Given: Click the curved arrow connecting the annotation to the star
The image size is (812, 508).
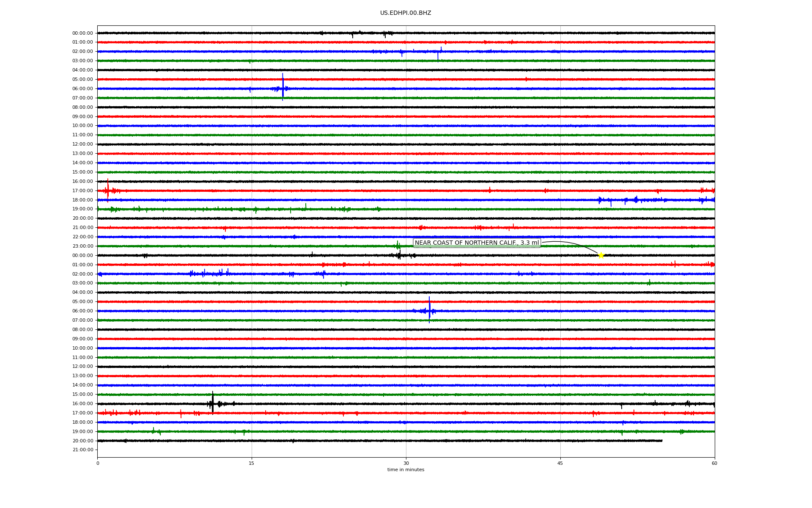Looking at the screenshot, I should pos(571,243).
